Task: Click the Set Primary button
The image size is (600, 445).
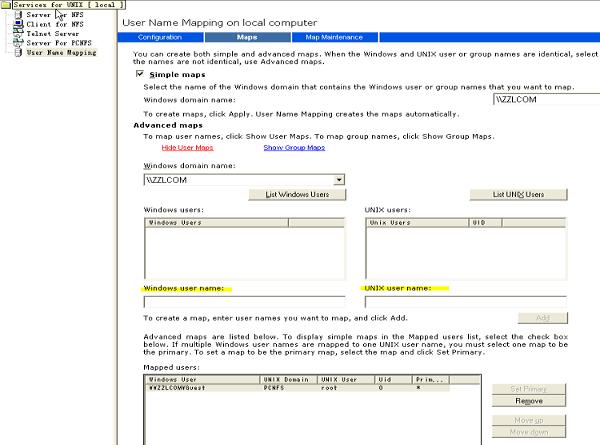Action: pyautogui.click(x=528, y=389)
